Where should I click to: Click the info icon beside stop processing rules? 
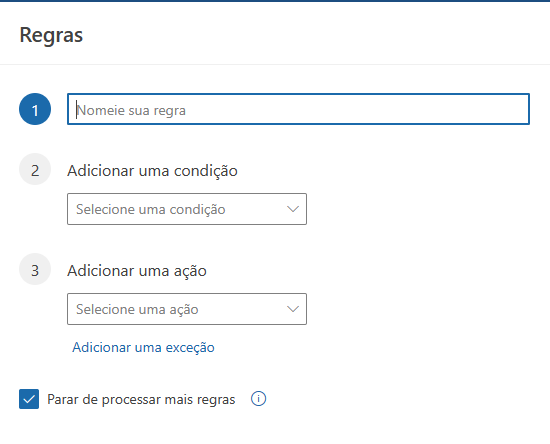(259, 399)
